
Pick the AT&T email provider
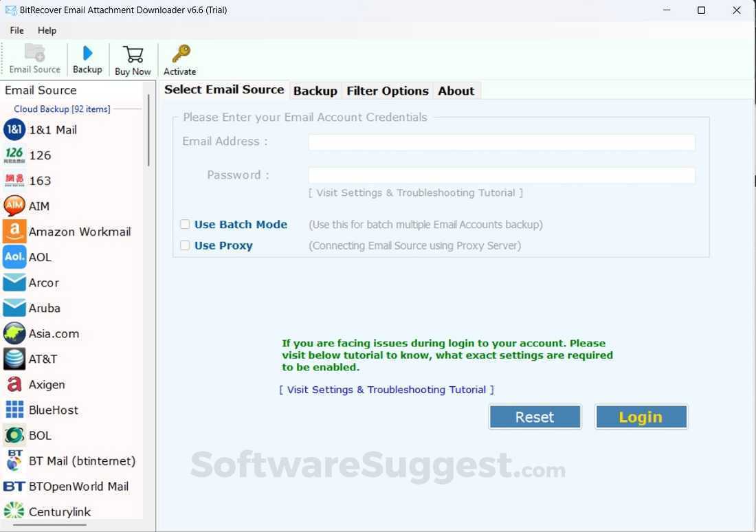pyautogui.click(x=43, y=359)
